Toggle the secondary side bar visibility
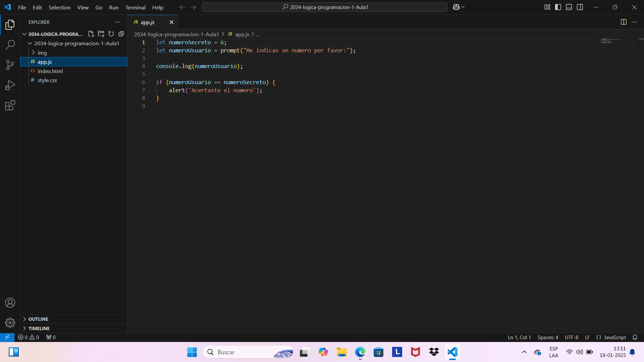This screenshot has width=644, height=362. pos(580,7)
